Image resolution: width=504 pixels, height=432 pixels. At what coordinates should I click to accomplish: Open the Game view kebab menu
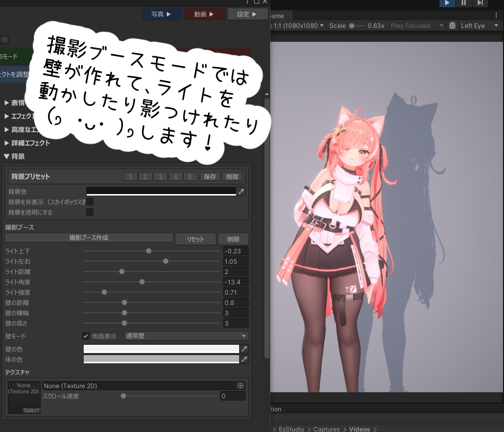click(x=497, y=14)
